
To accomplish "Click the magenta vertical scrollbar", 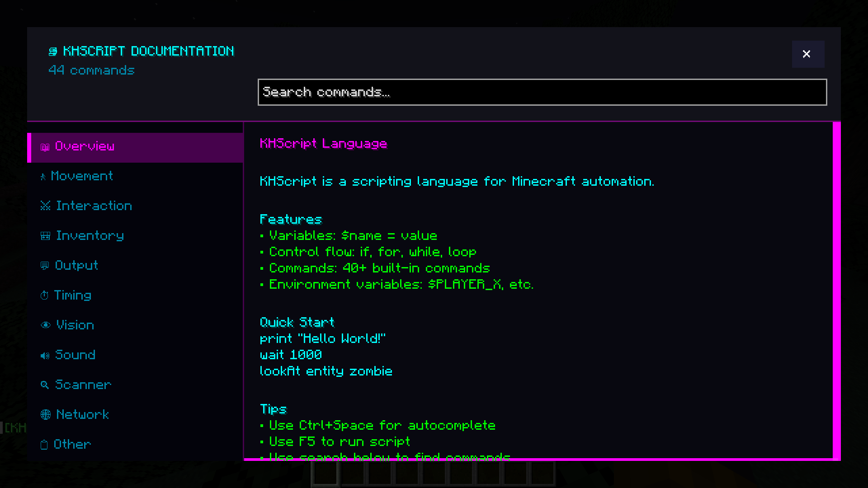I will tap(837, 291).
